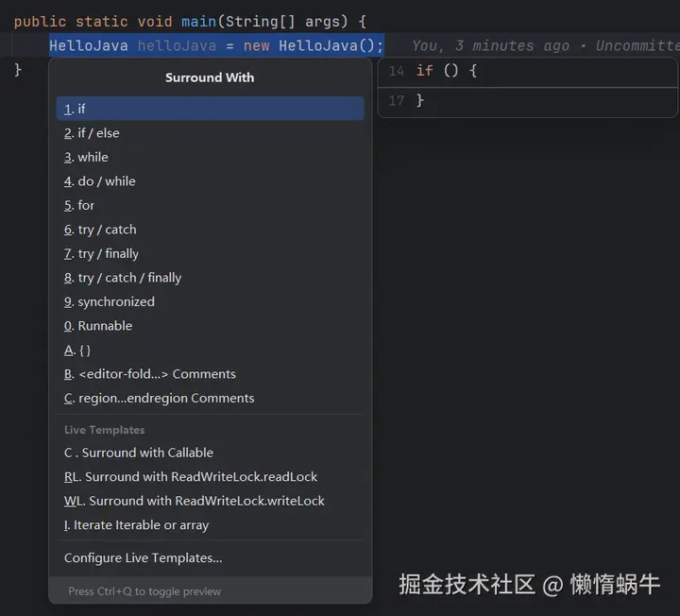Click the 'Live Templates' section header

coord(105,430)
